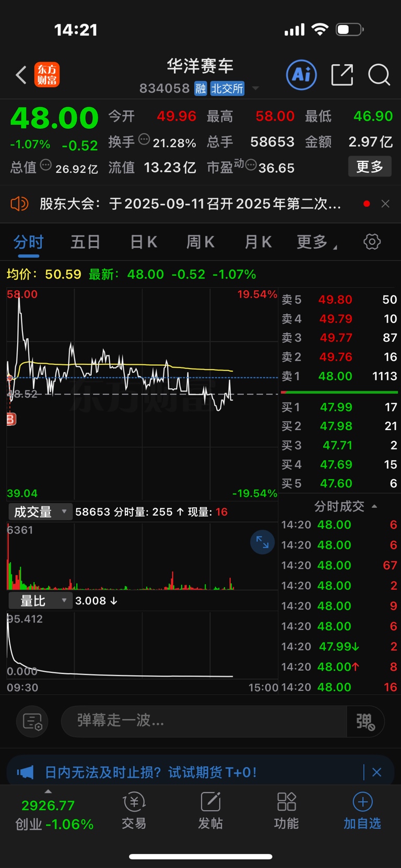Switch to the 五日 tab
The height and width of the screenshot is (868, 401).
[85, 242]
